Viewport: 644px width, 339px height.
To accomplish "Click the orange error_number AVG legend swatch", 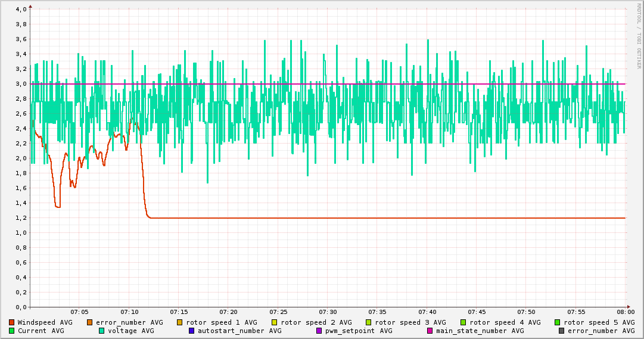I will click(x=90, y=322).
